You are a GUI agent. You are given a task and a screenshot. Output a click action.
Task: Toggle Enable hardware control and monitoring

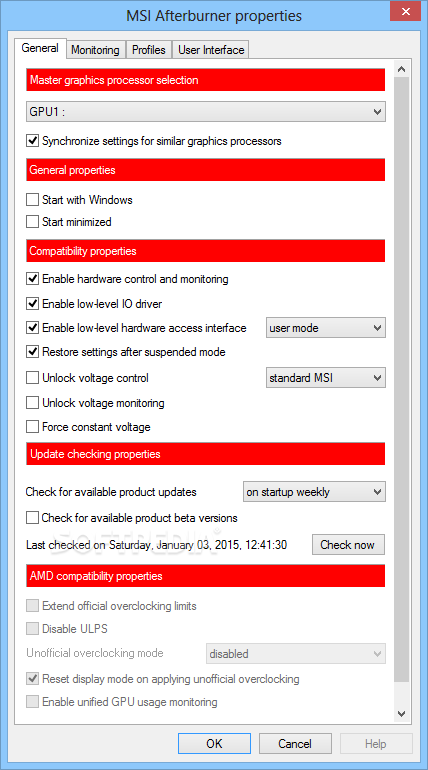[32, 279]
